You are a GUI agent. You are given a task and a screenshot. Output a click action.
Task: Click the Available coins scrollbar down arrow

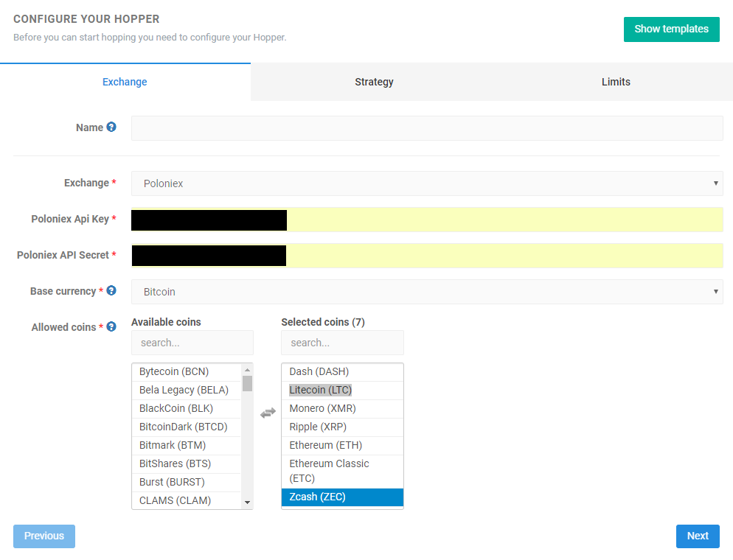[x=247, y=503]
